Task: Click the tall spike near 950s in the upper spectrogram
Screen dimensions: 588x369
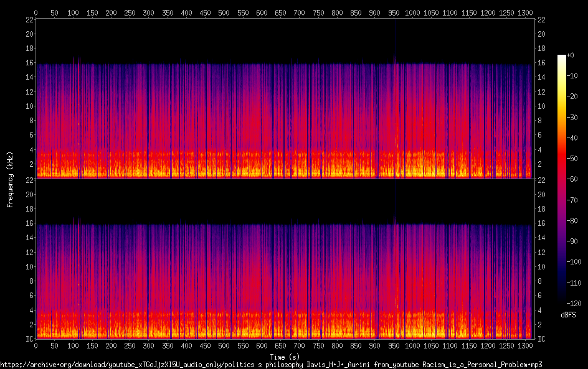Action: pos(395,37)
